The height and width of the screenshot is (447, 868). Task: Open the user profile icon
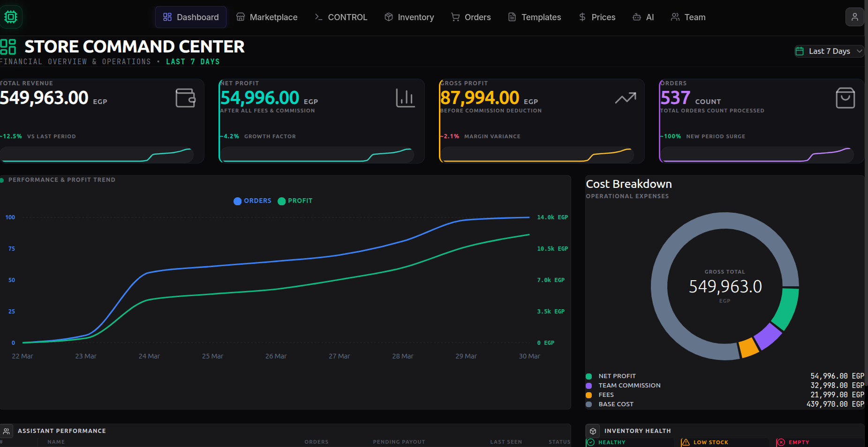click(854, 17)
